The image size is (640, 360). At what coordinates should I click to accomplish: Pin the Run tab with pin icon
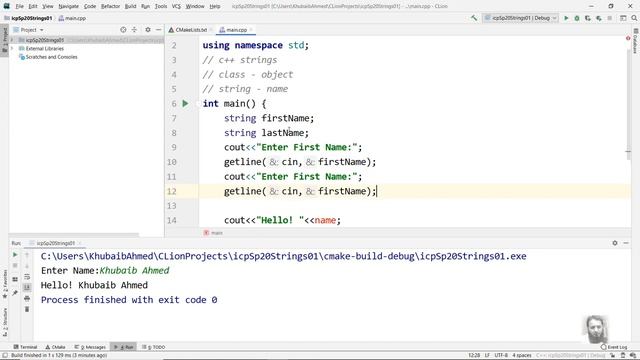[x=15, y=293]
